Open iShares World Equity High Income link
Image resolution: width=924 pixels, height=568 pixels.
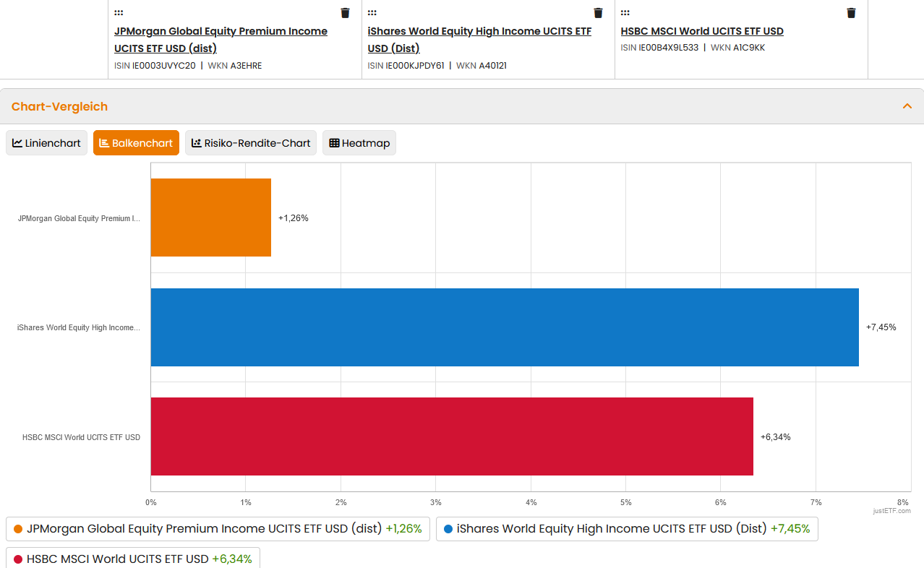point(479,40)
